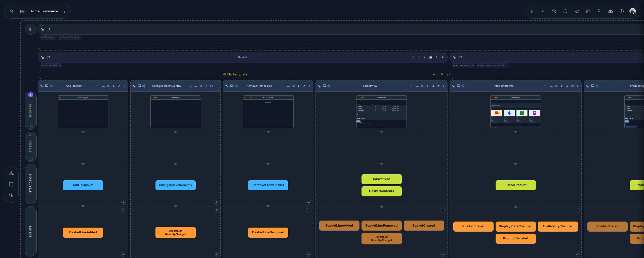The height and width of the screenshot is (258, 644).
Task: Toggle the eye visibility icon in the top toolbar
Action: [577, 11]
